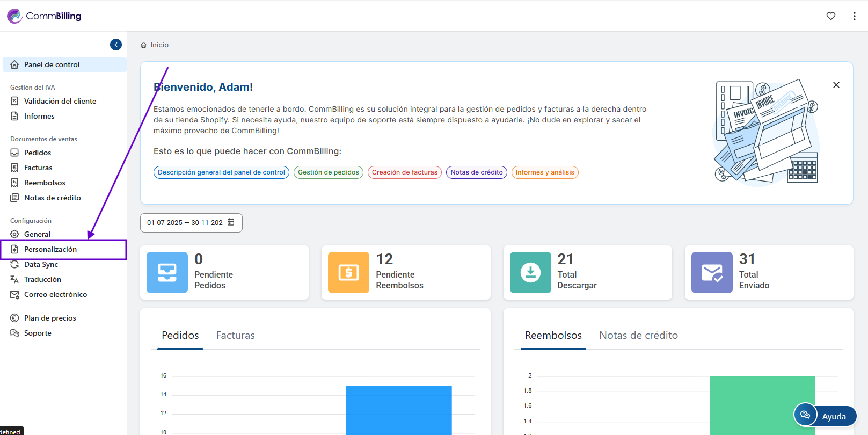Click the Gestión de pedidos tag
868x435 pixels.
pos(328,172)
